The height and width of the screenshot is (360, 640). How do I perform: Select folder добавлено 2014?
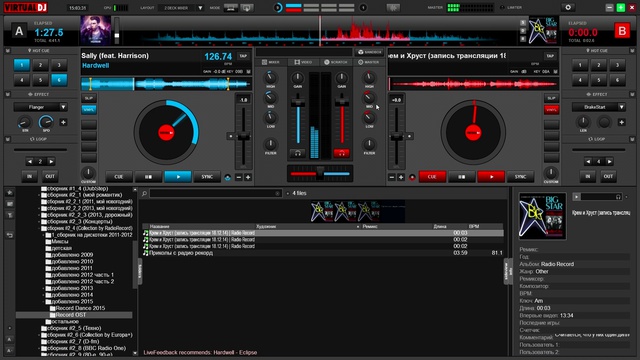click(x=72, y=295)
